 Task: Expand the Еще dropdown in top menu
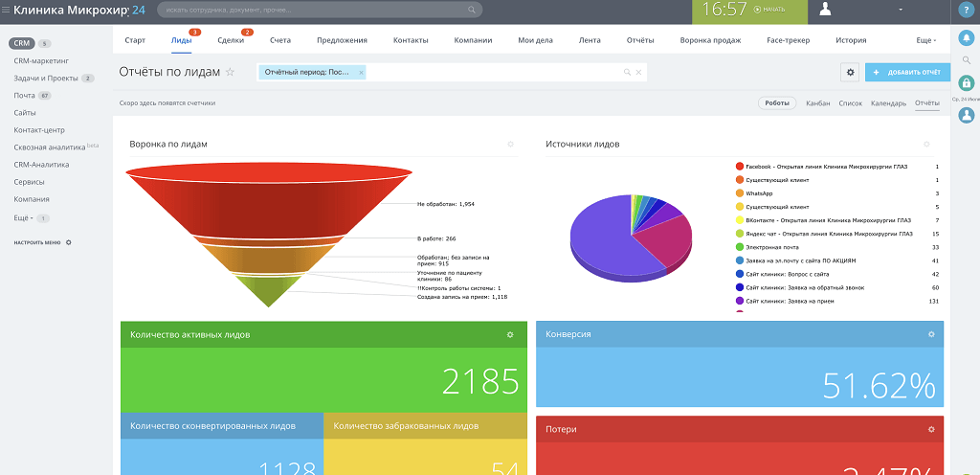point(925,40)
